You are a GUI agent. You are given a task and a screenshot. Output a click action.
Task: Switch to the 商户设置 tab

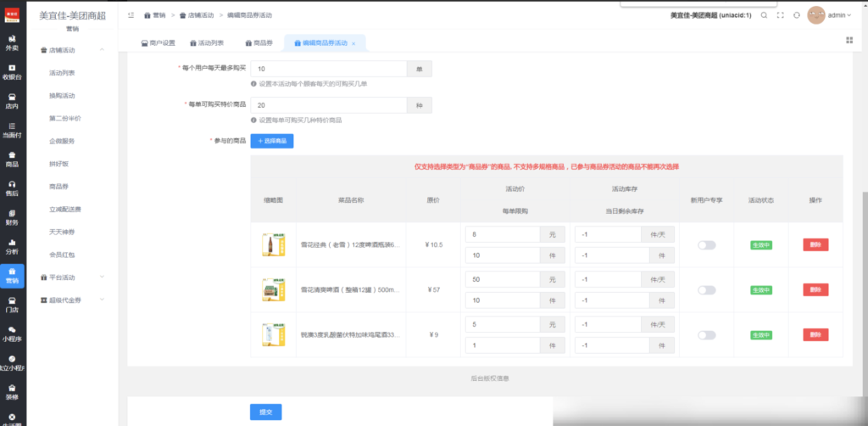159,43
